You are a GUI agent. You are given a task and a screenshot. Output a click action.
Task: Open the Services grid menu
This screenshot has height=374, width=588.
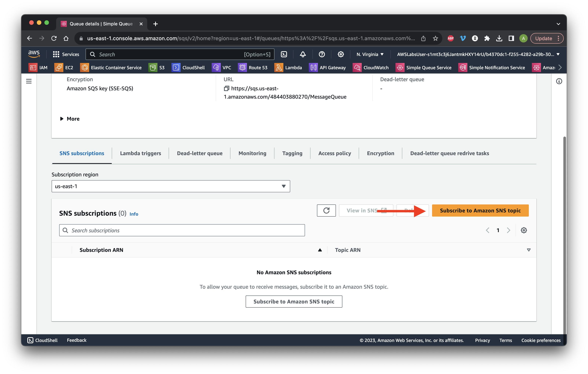click(66, 54)
